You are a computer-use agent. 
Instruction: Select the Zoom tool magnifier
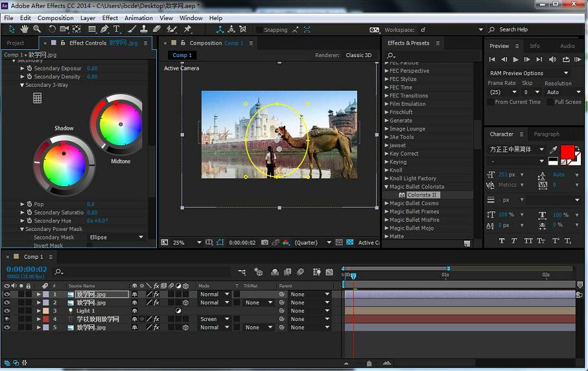tap(37, 29)
